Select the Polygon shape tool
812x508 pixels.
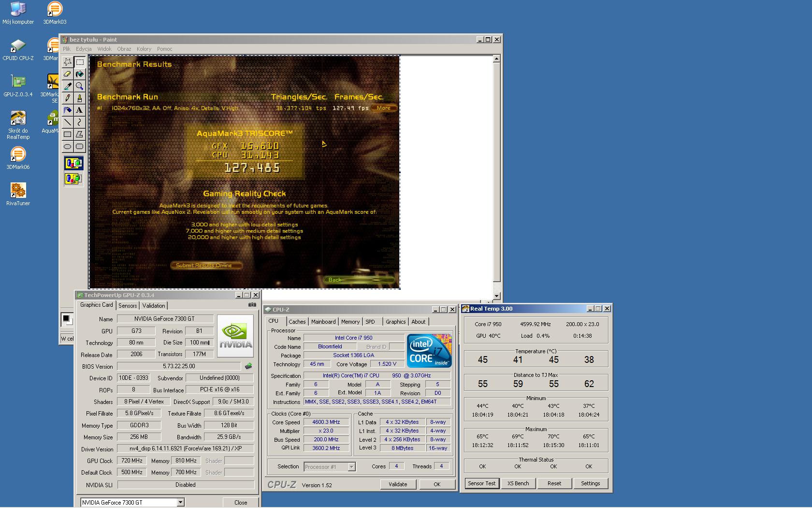(x=80, y=134)
